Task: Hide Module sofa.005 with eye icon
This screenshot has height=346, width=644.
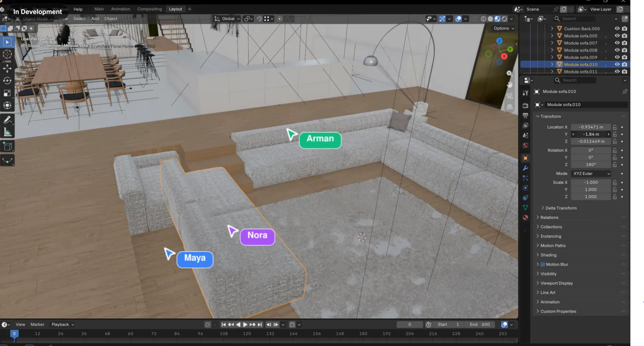Action: click(x=617, y=36)
